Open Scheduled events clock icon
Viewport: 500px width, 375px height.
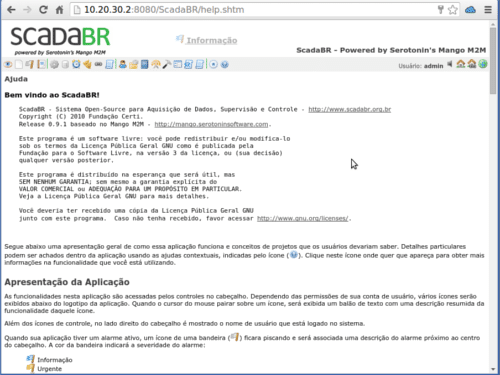(x=76, y=64)
